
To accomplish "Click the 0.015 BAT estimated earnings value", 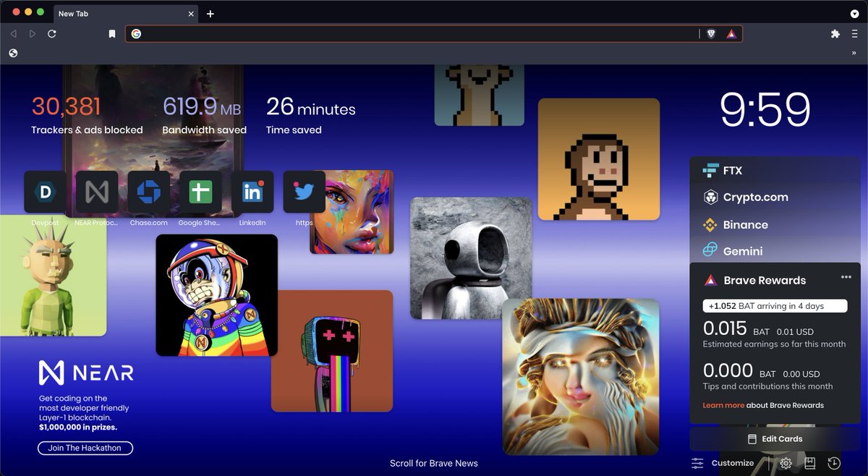I will tap(725, 329).
